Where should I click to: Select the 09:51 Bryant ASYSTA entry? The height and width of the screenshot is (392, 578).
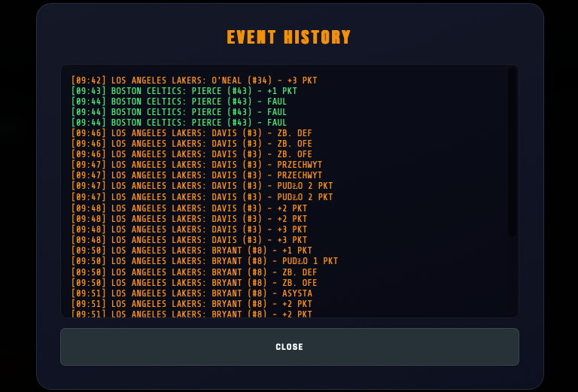point(192,293)
